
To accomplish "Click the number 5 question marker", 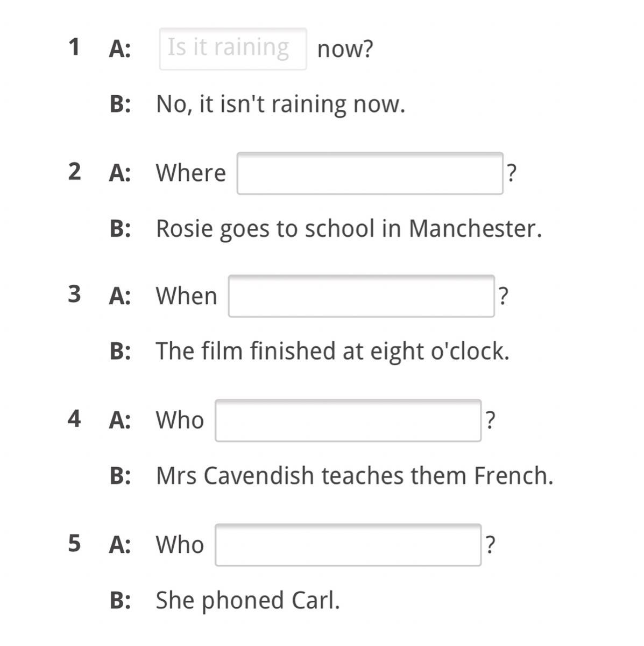I will coord(75,543).
